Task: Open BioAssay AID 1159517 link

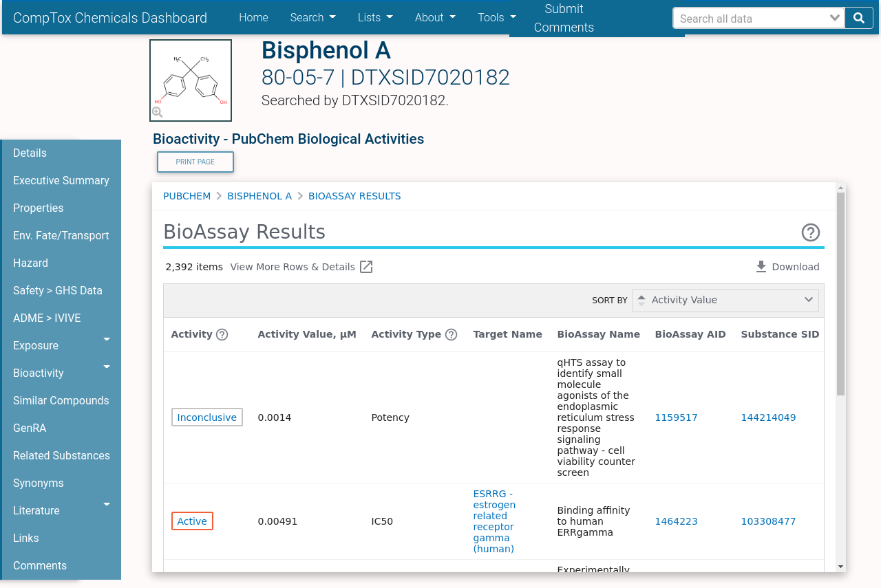Action: [677, 417]
